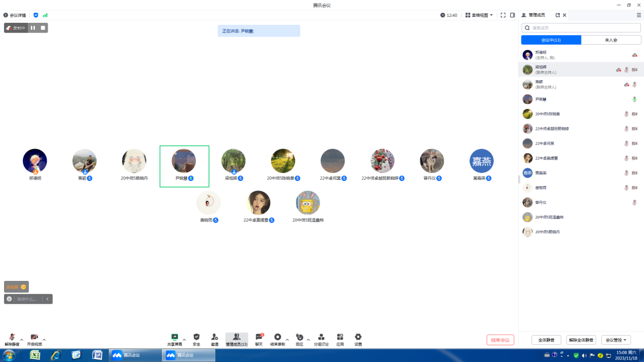Click the red 结束会议 button
Viewport: 644px width, 362px height.
500,340
